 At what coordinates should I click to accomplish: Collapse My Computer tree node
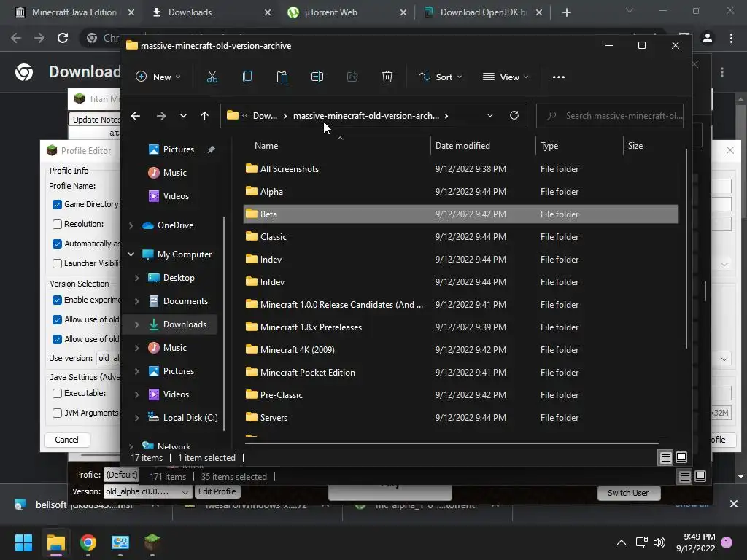tap(131, 254)
